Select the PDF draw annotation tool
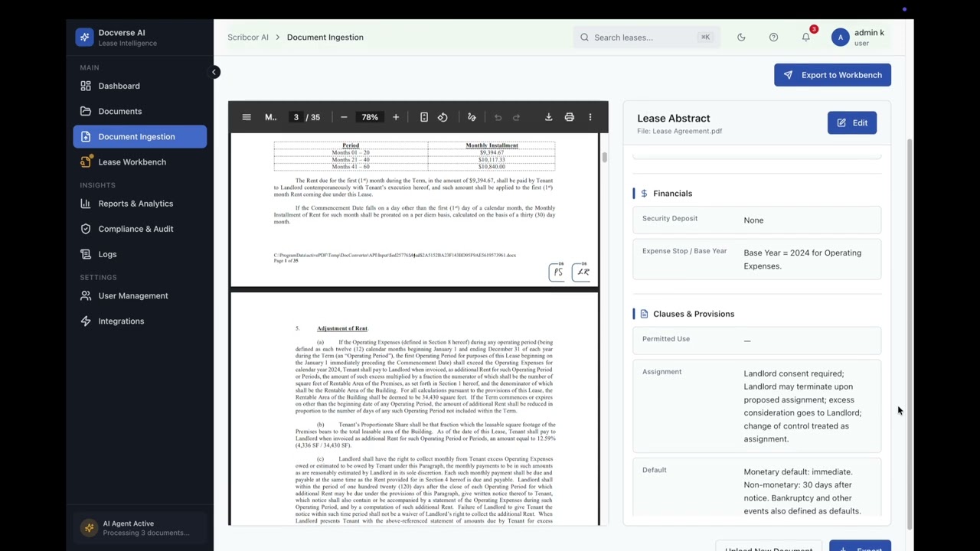980x551 pixels. [472, 117]
